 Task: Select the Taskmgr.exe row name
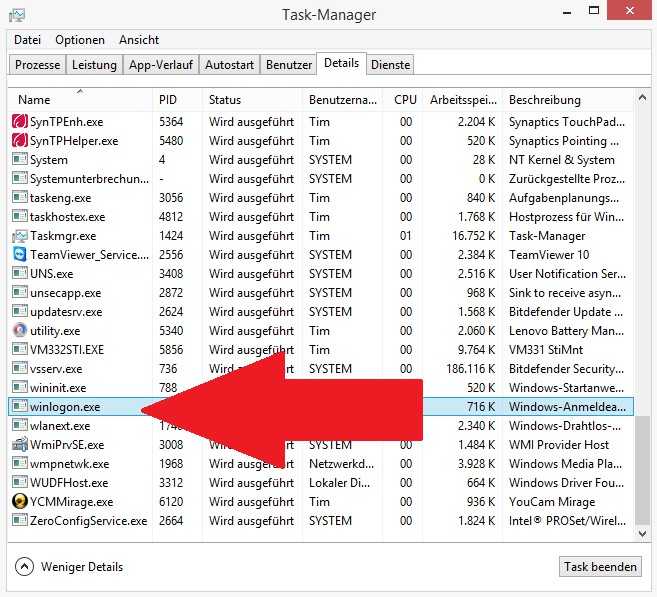click(x=63, y=235)
